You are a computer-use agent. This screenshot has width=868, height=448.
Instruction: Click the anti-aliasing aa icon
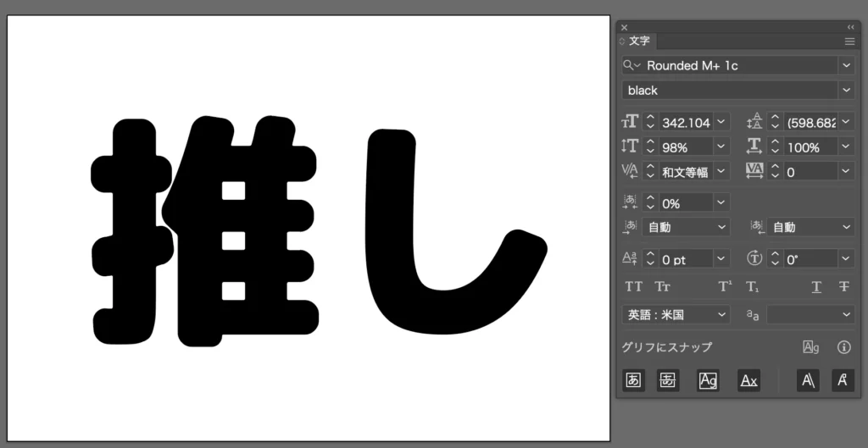(x=753, y=315)
